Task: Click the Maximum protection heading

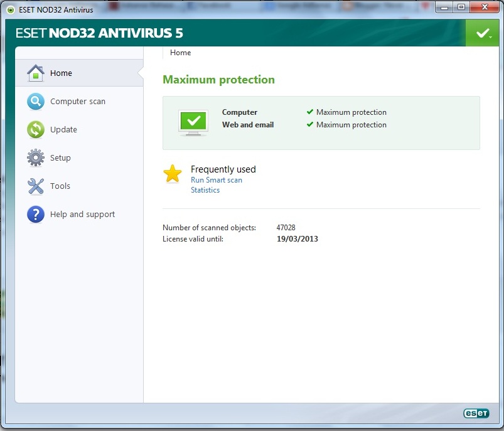Action: (x=218, y=80)
